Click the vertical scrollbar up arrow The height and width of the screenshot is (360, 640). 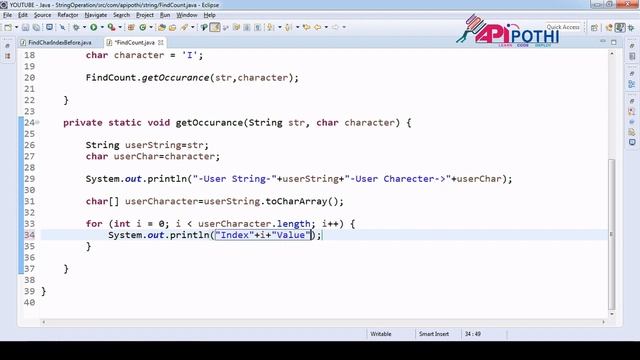click(x=611, y=53)
